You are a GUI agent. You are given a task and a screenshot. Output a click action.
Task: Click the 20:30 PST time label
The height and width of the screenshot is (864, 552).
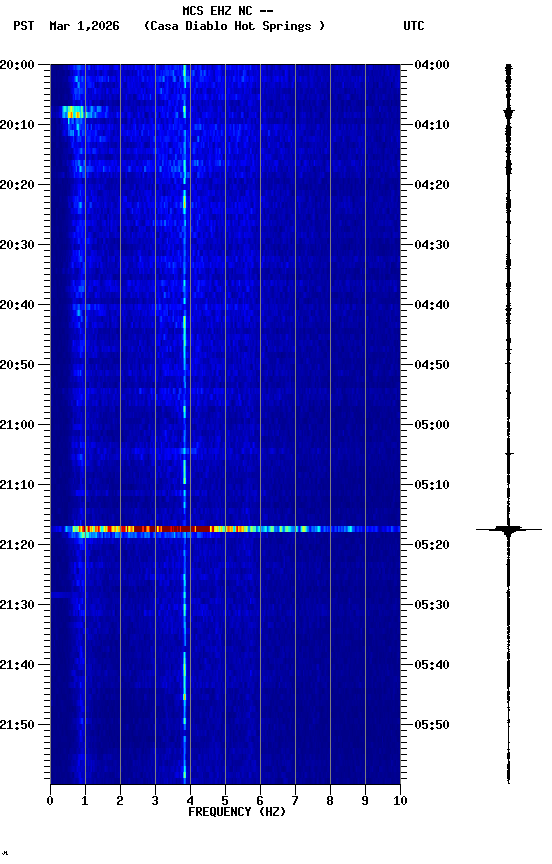[x=17, y=245]
